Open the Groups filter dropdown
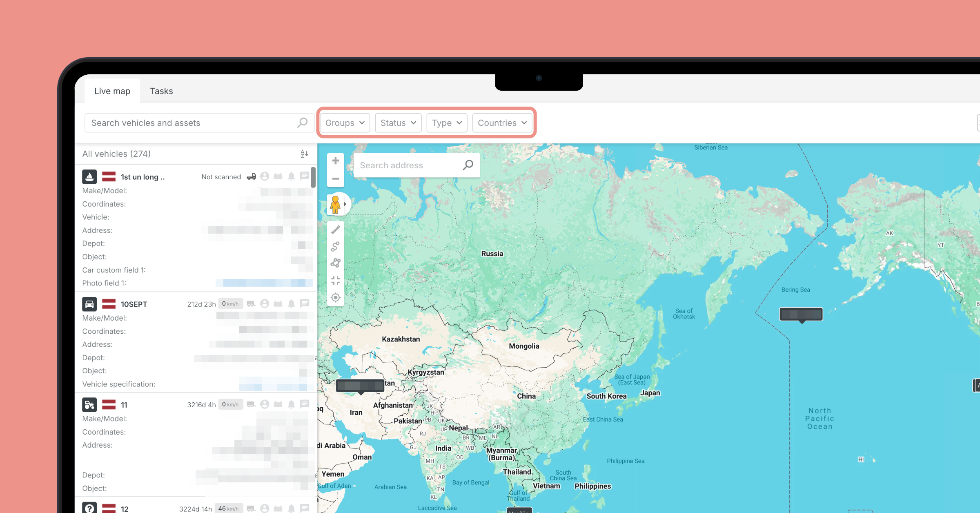This screenshot has height=513, width=980. (x=345, y=123)
